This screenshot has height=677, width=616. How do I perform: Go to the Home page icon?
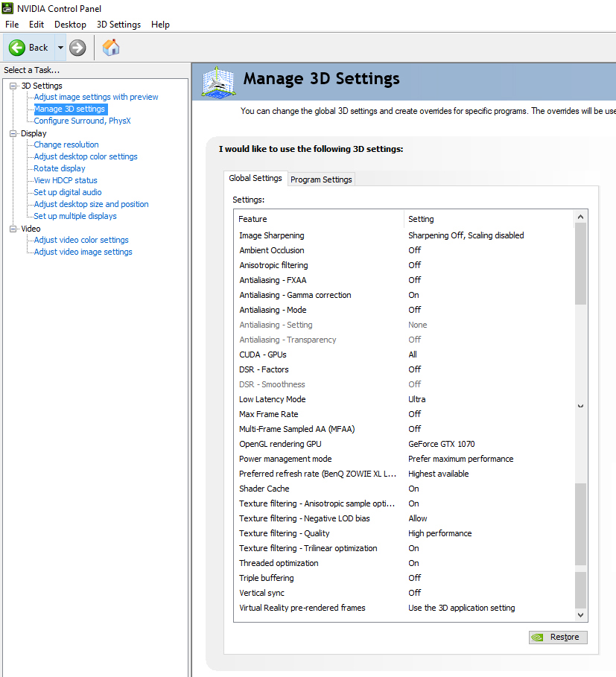(111, 48)
